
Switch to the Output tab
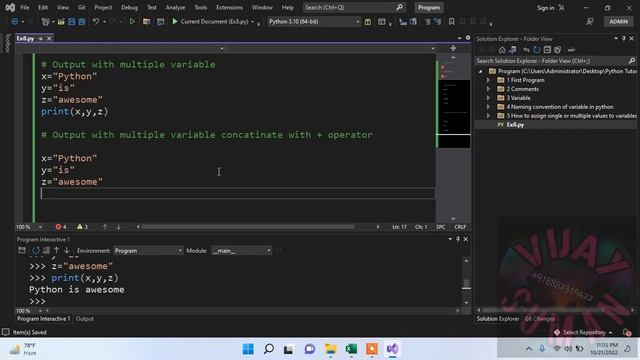[84, 319]
